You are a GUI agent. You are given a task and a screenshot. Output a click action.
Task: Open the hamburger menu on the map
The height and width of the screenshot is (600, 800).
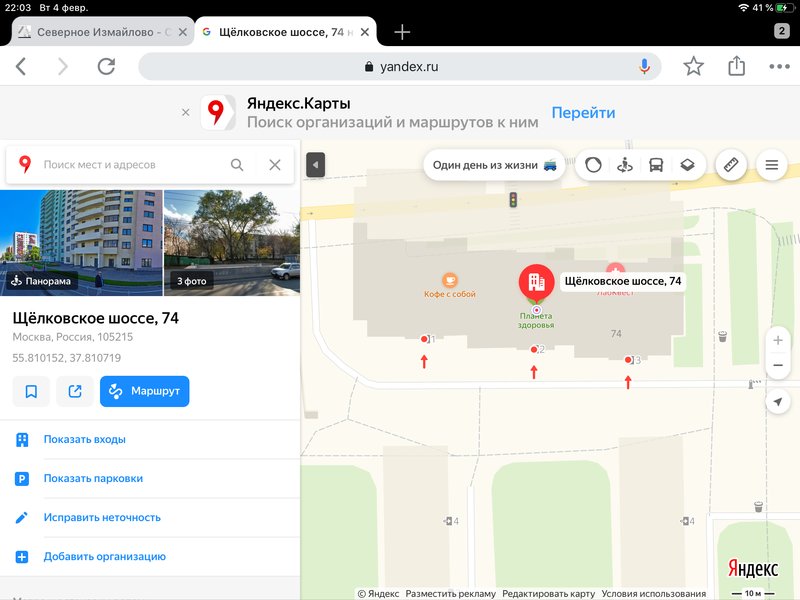pos(771,165)
